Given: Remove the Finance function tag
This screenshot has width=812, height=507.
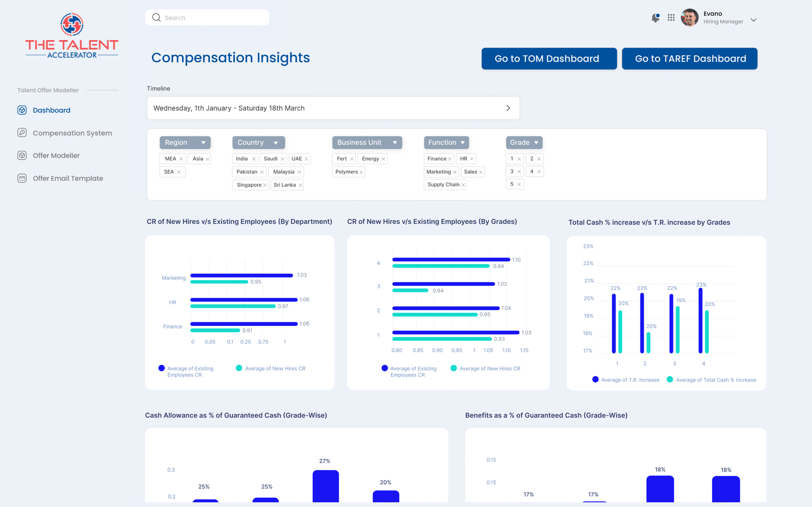Looking at the screenshot, I should [x=450, y=159].
